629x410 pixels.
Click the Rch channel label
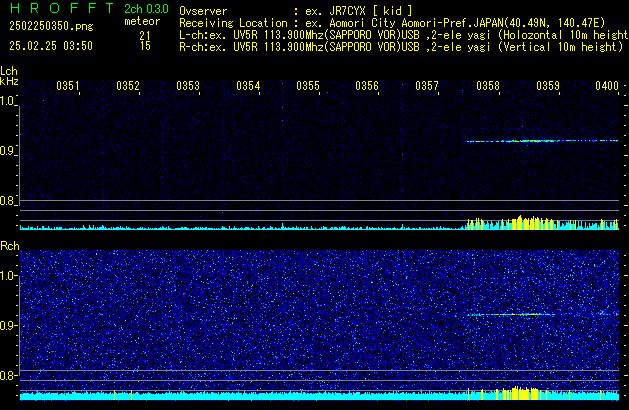click(x=10, y=246)
